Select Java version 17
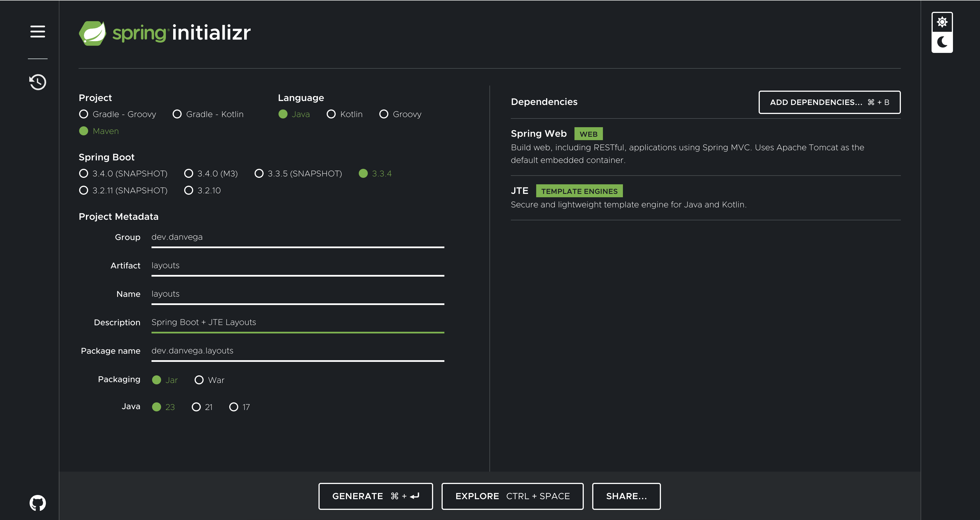This screenshot has width=980, height=520. click(x=233, y=407)
